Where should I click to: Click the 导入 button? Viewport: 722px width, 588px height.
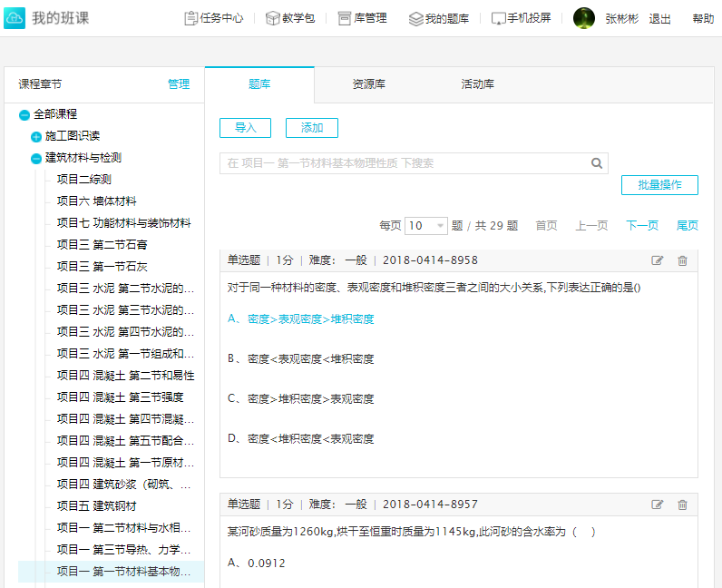coord(245,128)
